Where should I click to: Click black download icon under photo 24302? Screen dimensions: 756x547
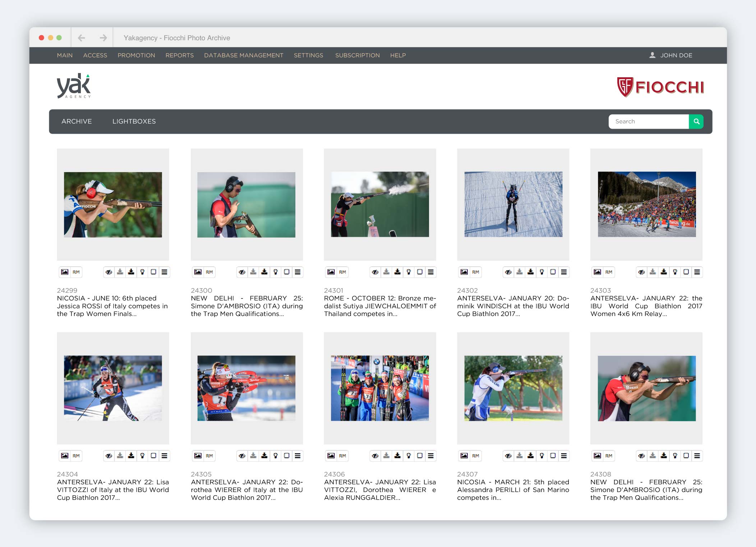point(531,272)
